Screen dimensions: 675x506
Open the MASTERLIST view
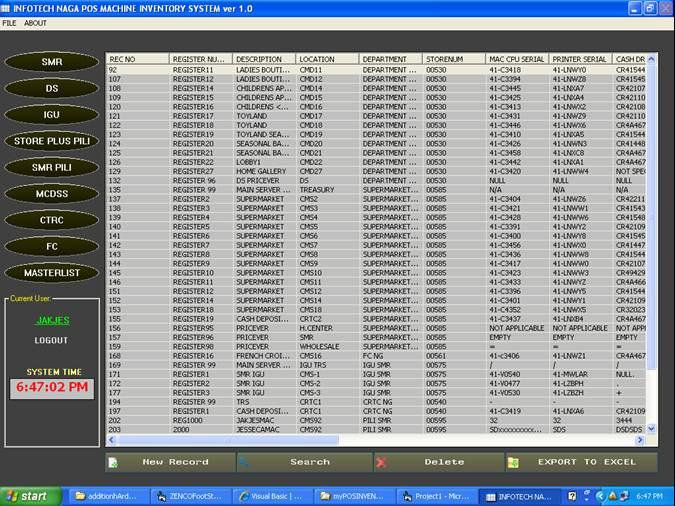[x=52, y=273]
